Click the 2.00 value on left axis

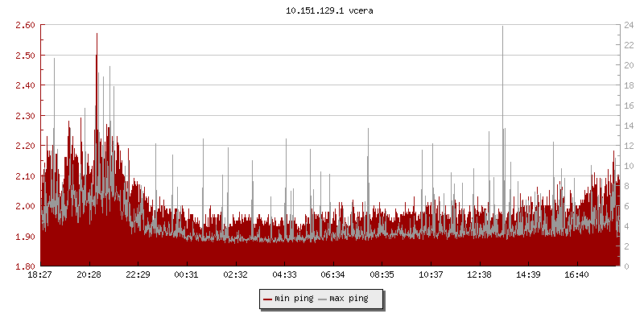pyautogui.click(x=25, y=206)
